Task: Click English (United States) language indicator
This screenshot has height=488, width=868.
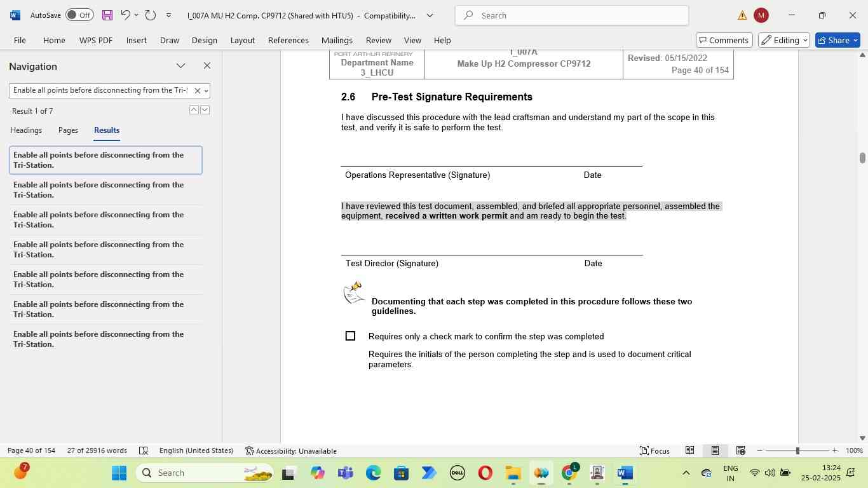Action: (x=196, y=451)
